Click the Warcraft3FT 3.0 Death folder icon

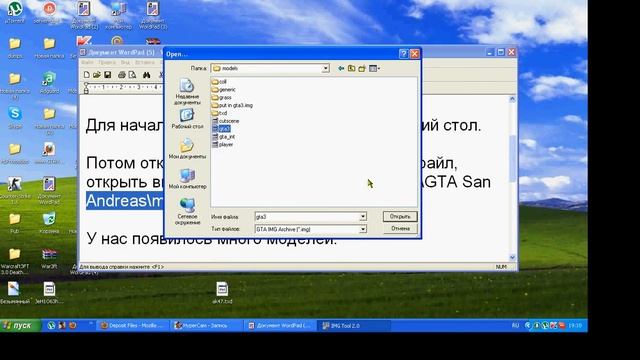coord(15,261)
